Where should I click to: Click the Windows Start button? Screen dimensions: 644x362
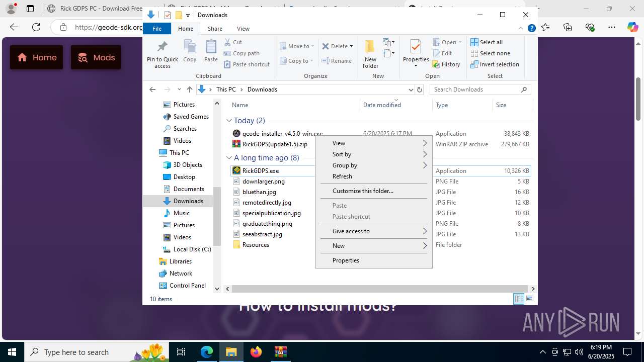(12, 352)
